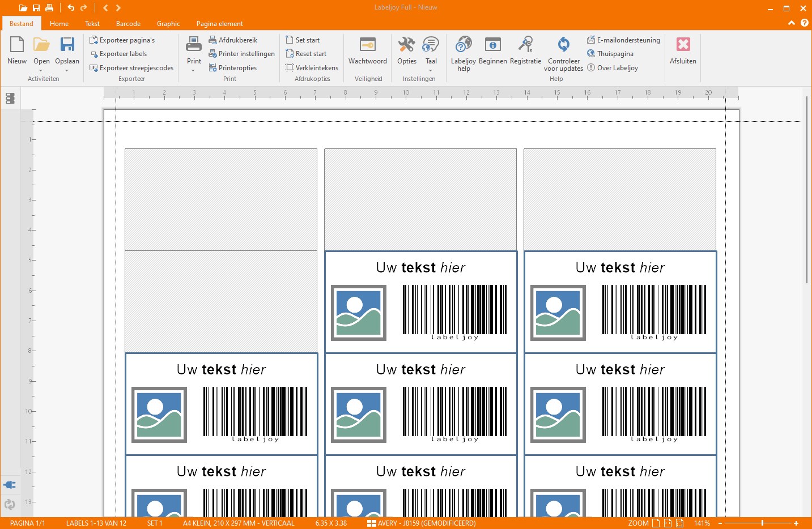Click Exporteer streepjescodes
812x529 pixels.
[x=131, y=68]
